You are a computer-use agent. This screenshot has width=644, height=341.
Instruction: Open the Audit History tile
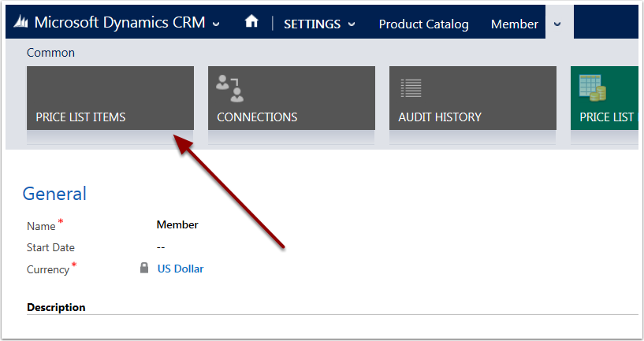coord(473,98)
